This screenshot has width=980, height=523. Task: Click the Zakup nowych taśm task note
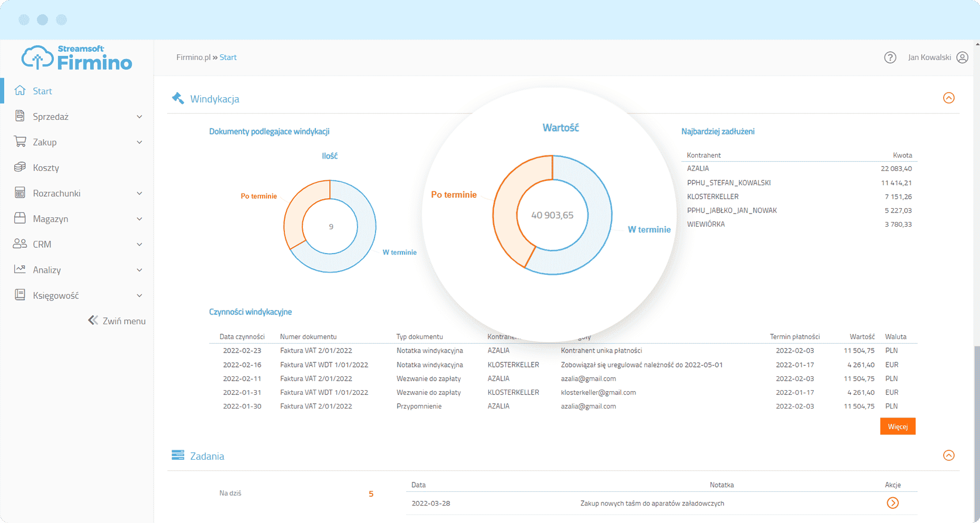click(652, 503)
